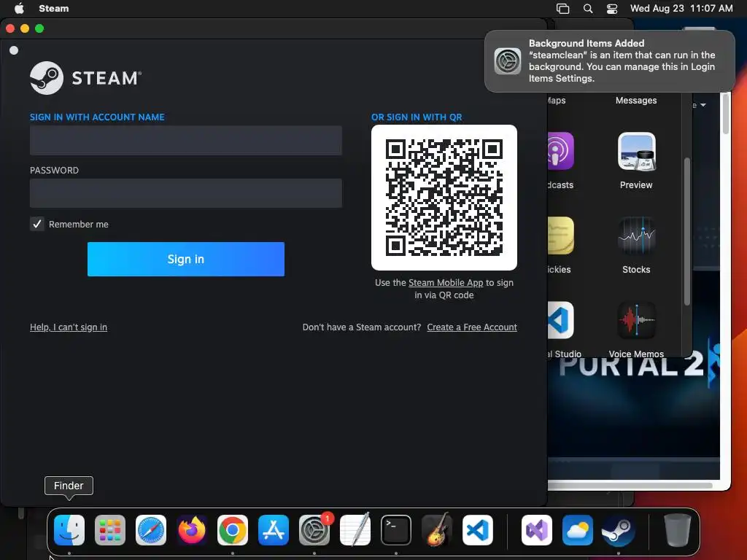Image resolution: width=747 pixels, height=560 pixels.
Task: Click the horizontal scrollbar in background window
Action: coord(630,486)
